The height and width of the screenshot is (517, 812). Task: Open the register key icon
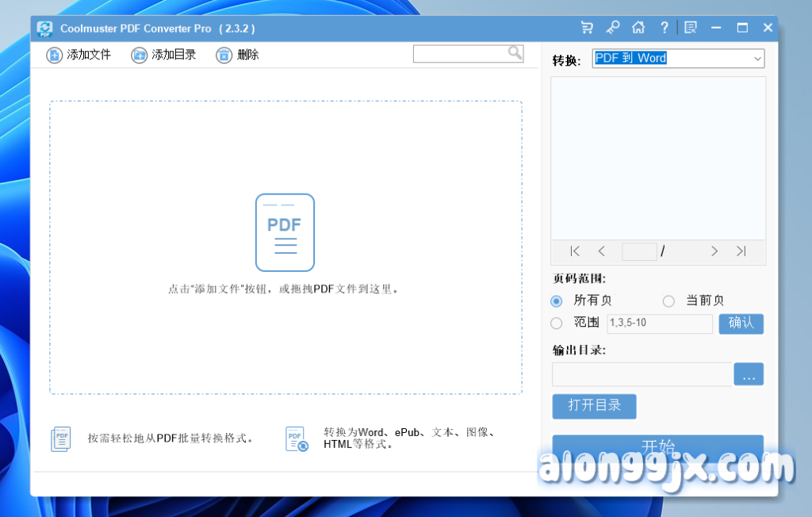(x=612, y=28)
